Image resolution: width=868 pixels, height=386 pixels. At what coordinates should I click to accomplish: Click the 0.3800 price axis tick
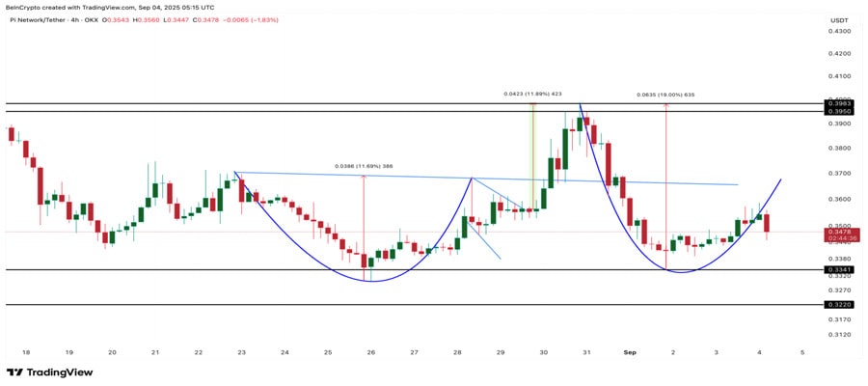point(839,149)
